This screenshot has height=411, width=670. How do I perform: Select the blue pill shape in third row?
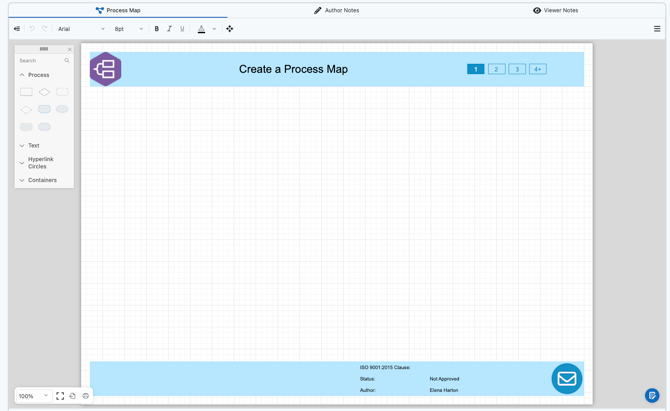[x=44, y=127]
